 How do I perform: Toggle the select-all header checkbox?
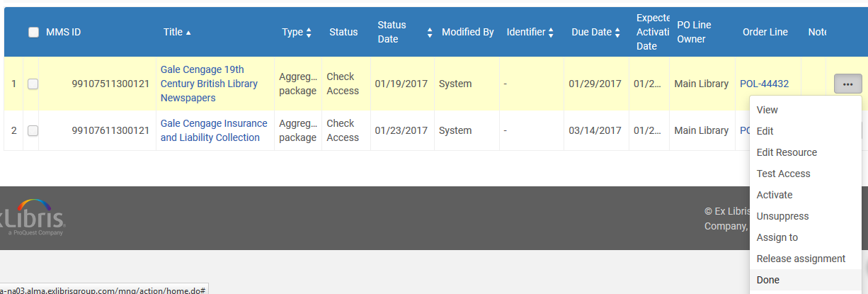[33, 32]
